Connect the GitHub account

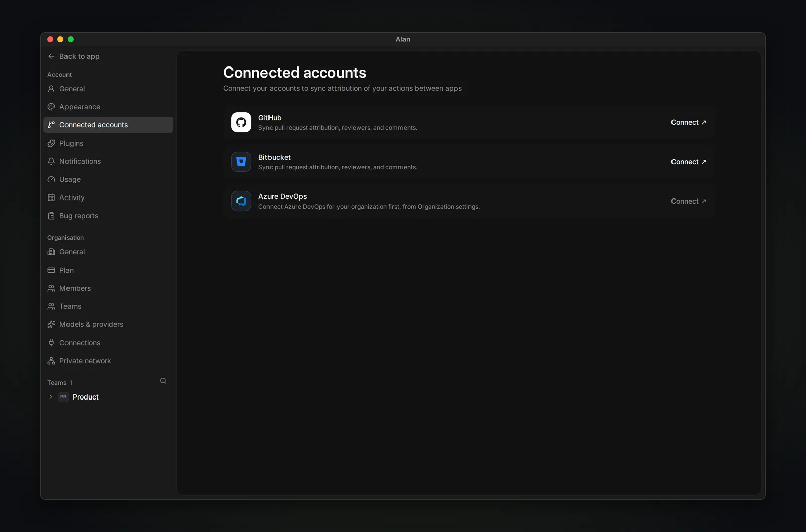688,122
